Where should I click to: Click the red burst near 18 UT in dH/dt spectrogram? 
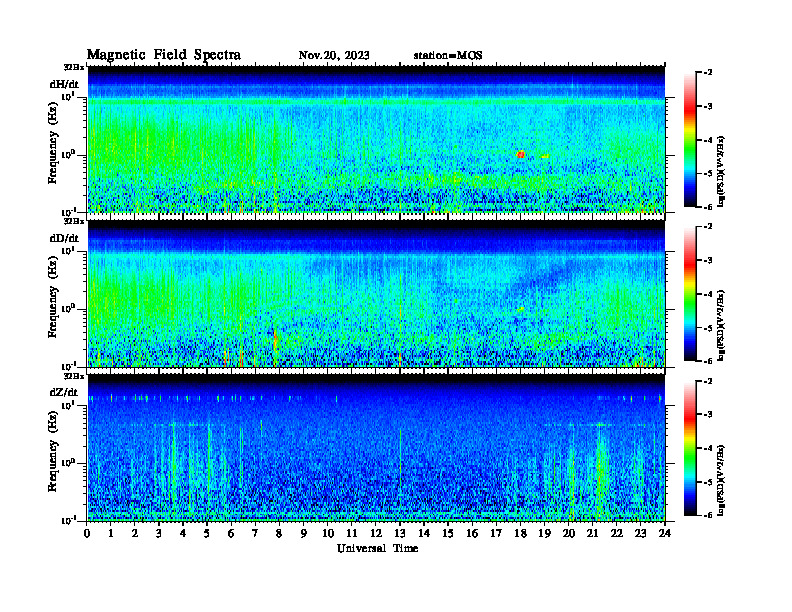521,155
